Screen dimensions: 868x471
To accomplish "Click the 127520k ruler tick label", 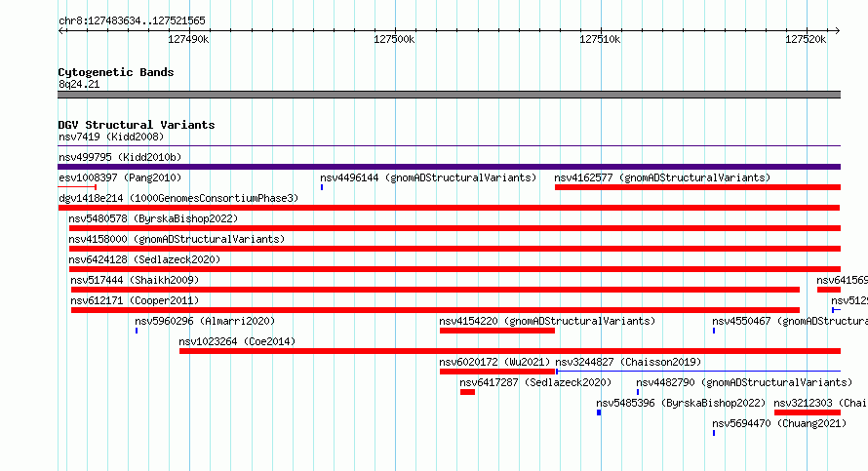I will [x=806, y=39].
